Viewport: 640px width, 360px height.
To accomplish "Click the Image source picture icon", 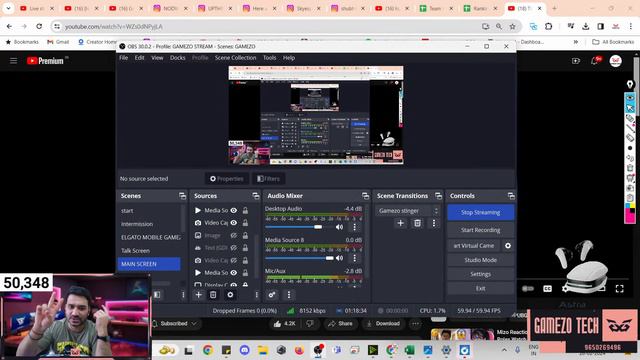I will 198,236.
